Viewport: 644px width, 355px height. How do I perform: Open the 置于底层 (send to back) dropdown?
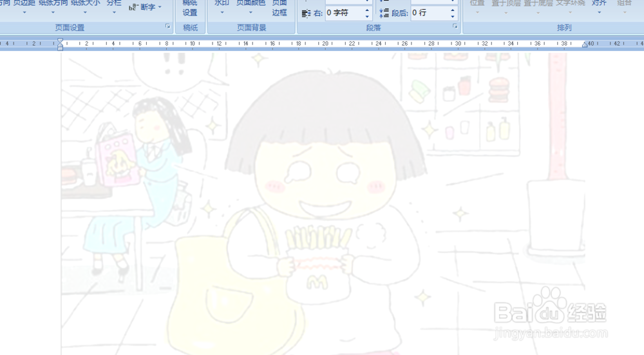coord(538,7)
